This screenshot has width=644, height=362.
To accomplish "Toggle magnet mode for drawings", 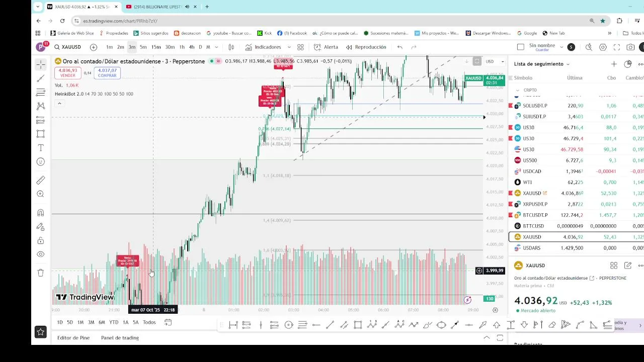I will 41,213.
